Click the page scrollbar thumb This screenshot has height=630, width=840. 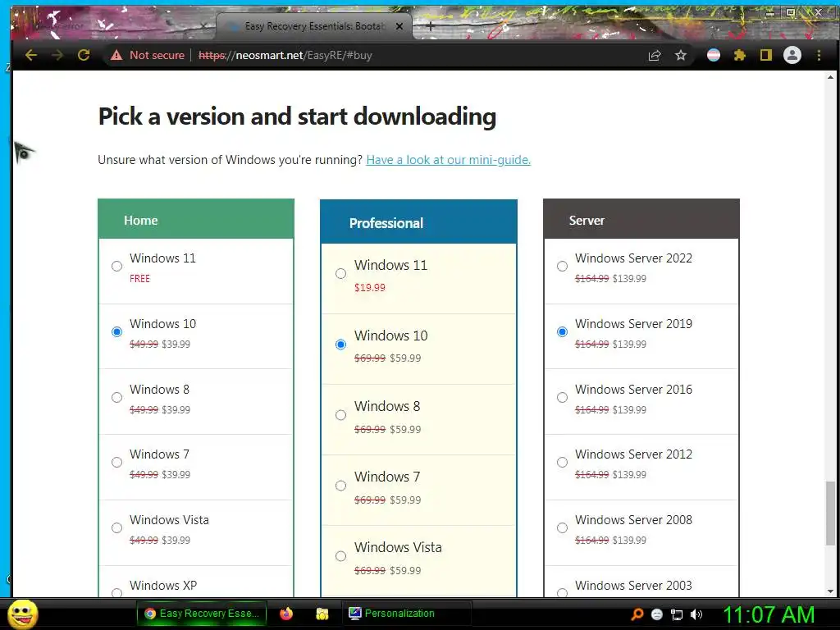830,512
